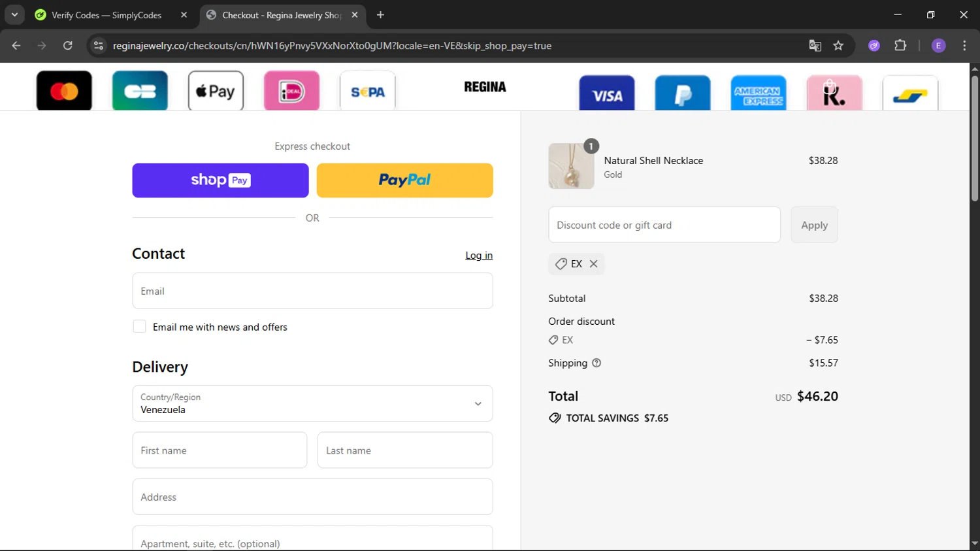The height and width of the screenshot is (551, 980).
Task: Click the Visa payment icon
Action: coord(607,93)
